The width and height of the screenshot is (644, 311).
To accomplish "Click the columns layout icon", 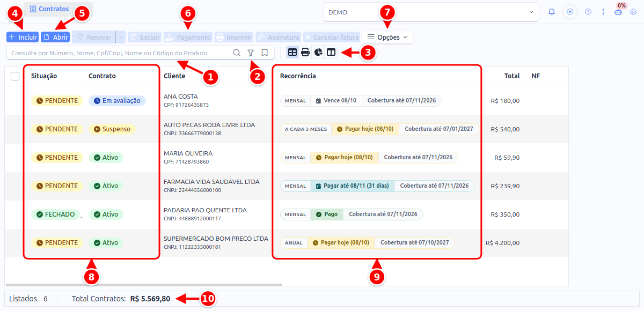I will tap(331, 52).
